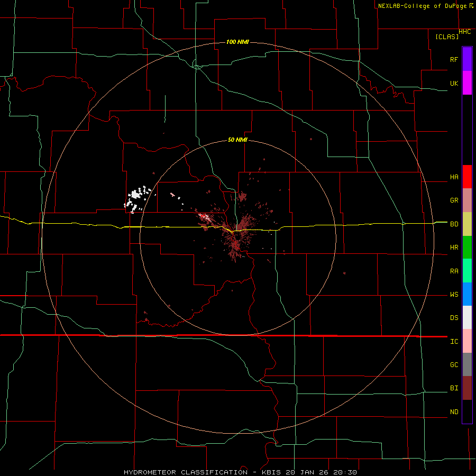The width and height of the screenshot is (476, 476).
Task: Click the RF legend label
Action: point(454,59)
